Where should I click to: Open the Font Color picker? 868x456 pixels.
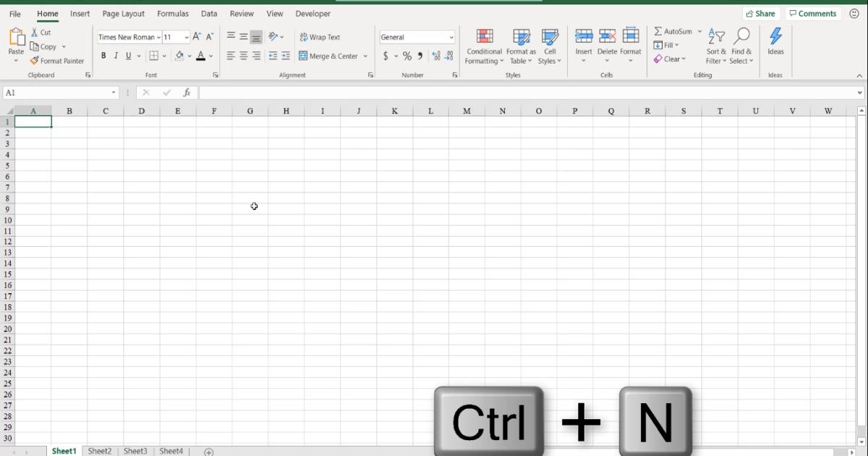(201, 56)
